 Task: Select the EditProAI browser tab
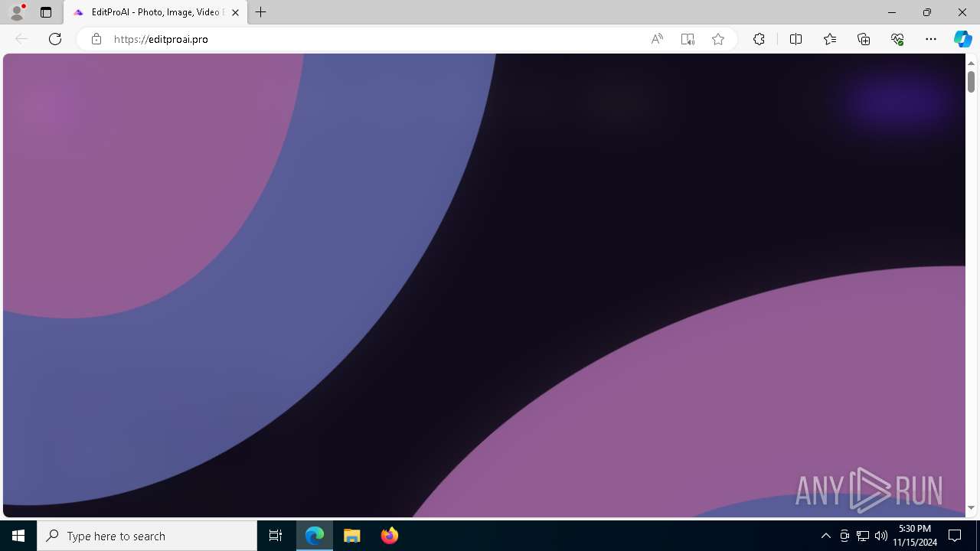click(155, 12)
